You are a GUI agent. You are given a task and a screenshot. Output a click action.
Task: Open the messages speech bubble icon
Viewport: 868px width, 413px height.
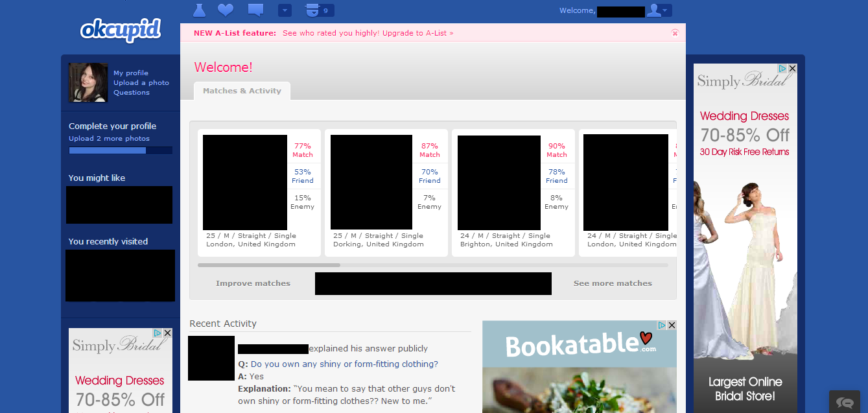pyautogui.click(x=255, y=10)
